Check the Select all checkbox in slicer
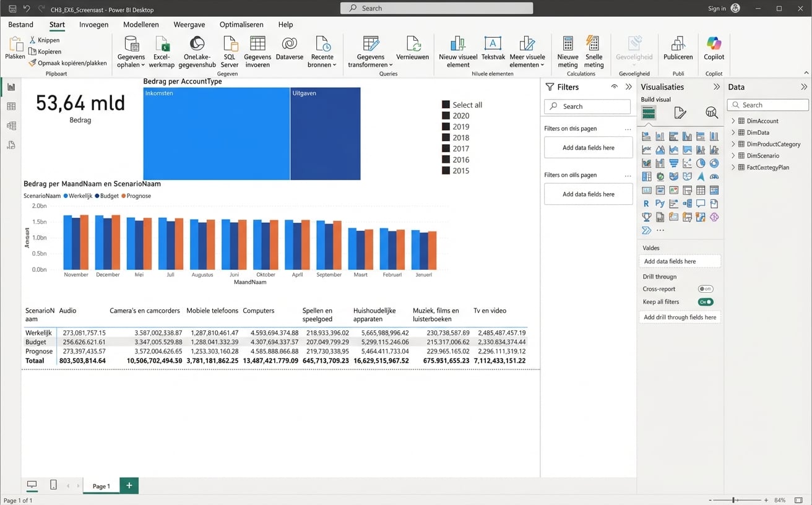 (x=444, y=105)
